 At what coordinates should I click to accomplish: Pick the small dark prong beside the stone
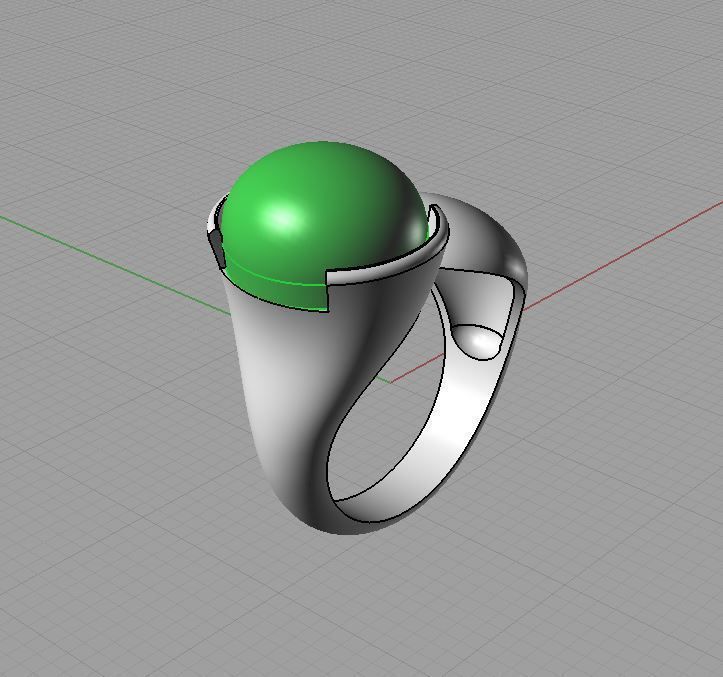tap(217, 248)
